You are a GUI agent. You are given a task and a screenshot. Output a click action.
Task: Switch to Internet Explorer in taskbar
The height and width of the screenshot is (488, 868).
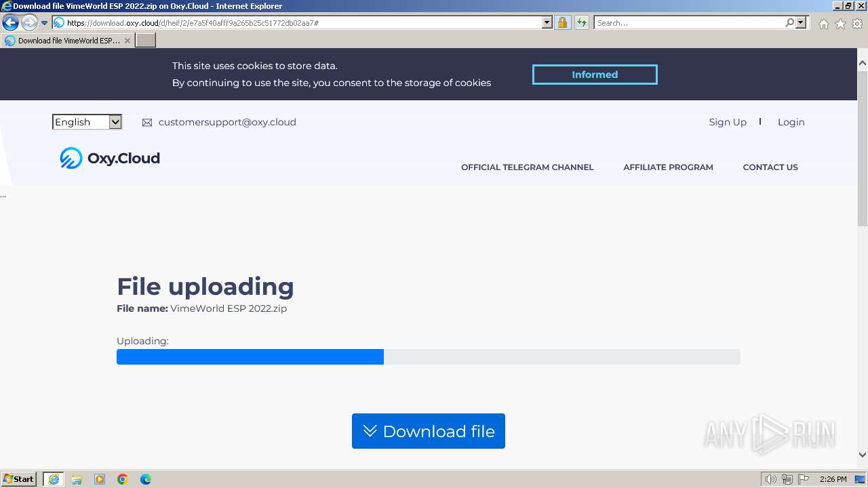click(x=54, y=479)
